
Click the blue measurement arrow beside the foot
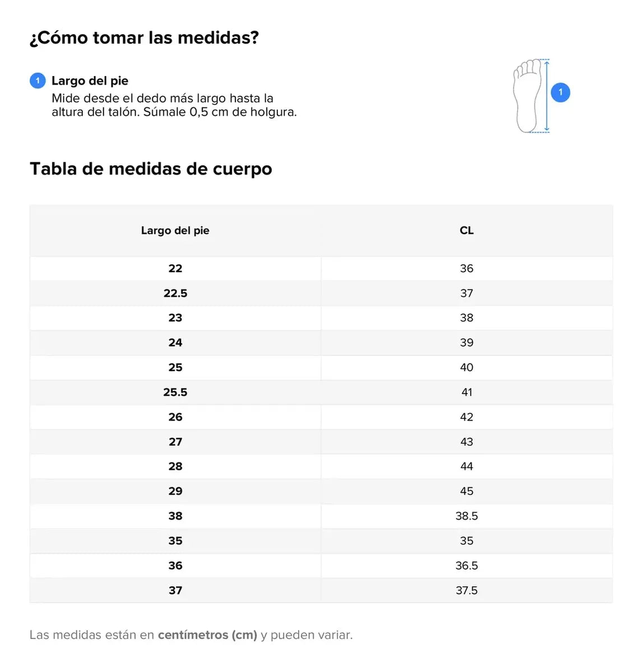[547, 96]
